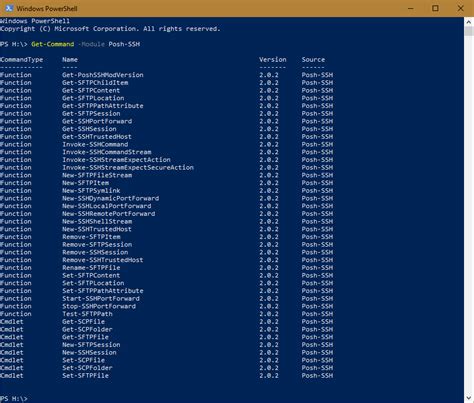Viewport: 474px width, 403px height.
Task: Select Set-SFTPContent function name
Action: [91, 275]
